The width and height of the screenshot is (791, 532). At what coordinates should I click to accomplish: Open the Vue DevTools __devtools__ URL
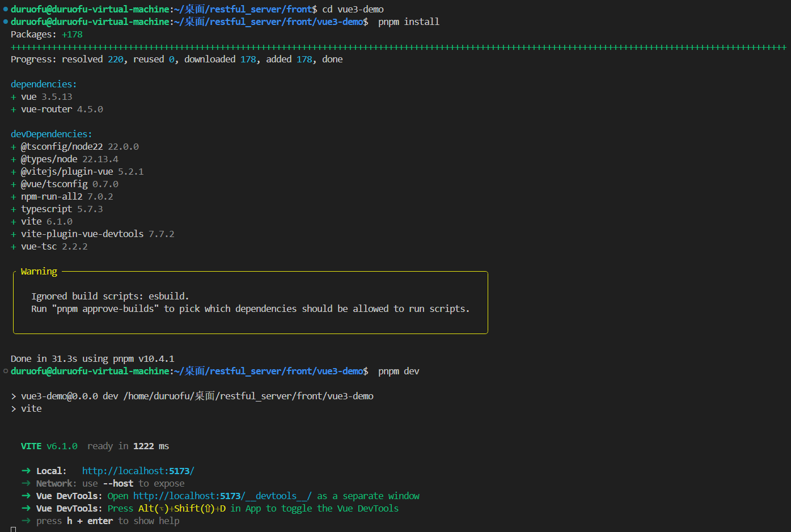222,496
